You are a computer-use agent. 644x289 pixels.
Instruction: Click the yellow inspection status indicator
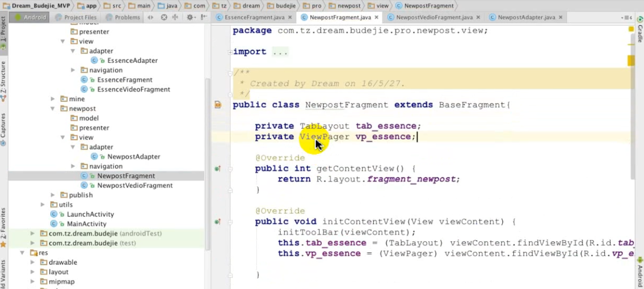pyautogui.click(x=631, y=30)
